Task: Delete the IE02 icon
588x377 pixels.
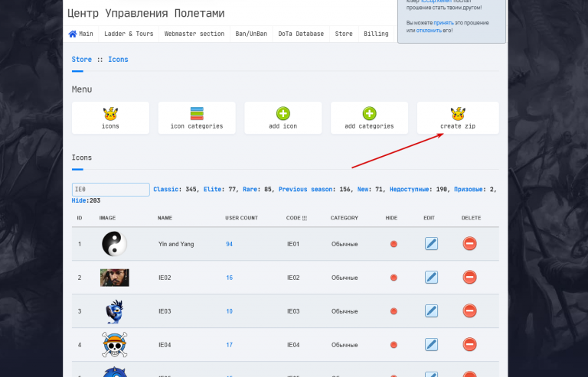Action: tap(469, 277)
